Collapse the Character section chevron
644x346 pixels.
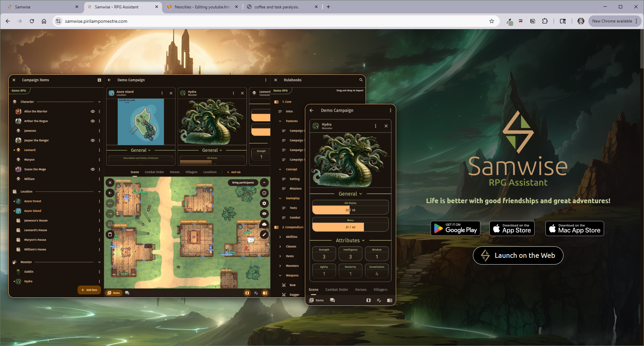[x=99, y=102]
